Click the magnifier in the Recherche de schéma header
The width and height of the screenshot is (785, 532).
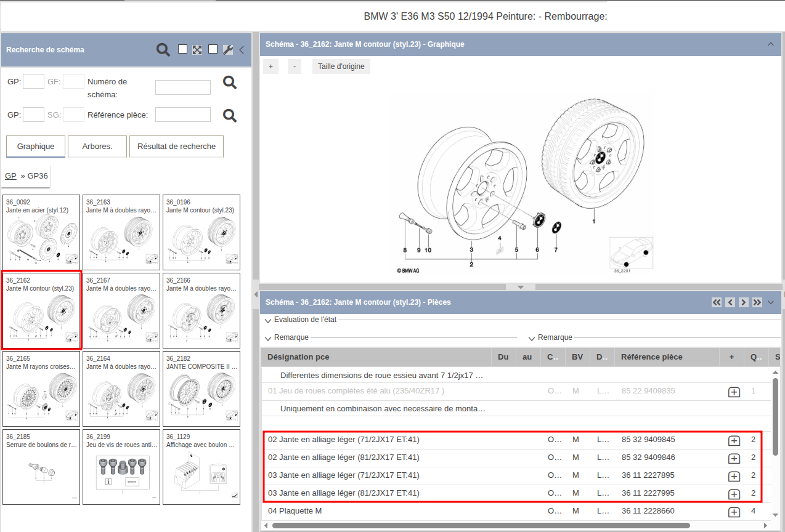pyautogui.click(x=163, y=50)
